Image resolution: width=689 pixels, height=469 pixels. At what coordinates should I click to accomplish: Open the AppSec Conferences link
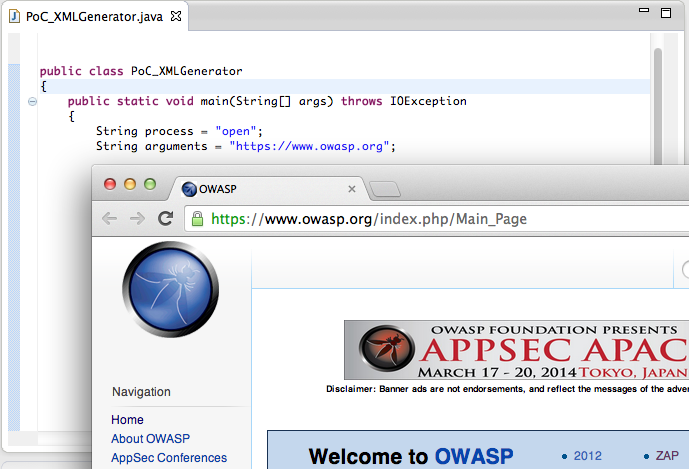169,458
